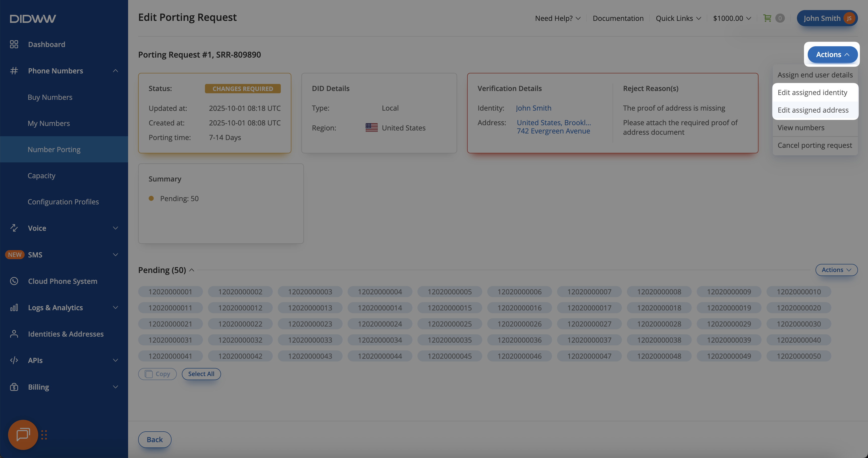Viewport: 868px width, 458px height.
Task: Open John Smith identity link
Action: coord(533,108)
